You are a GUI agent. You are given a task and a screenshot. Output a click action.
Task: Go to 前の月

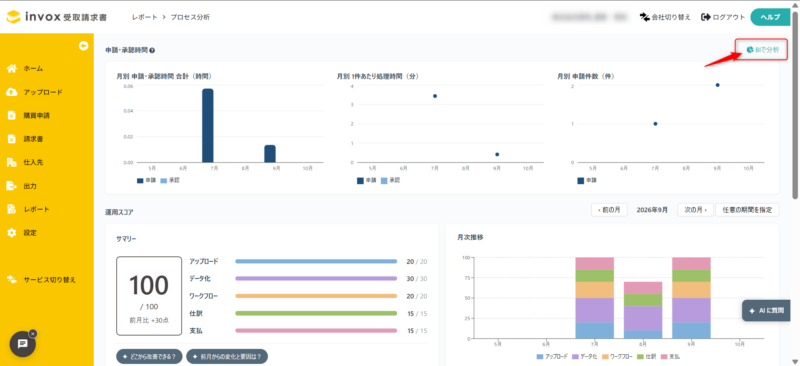click(x=609, y=210)
